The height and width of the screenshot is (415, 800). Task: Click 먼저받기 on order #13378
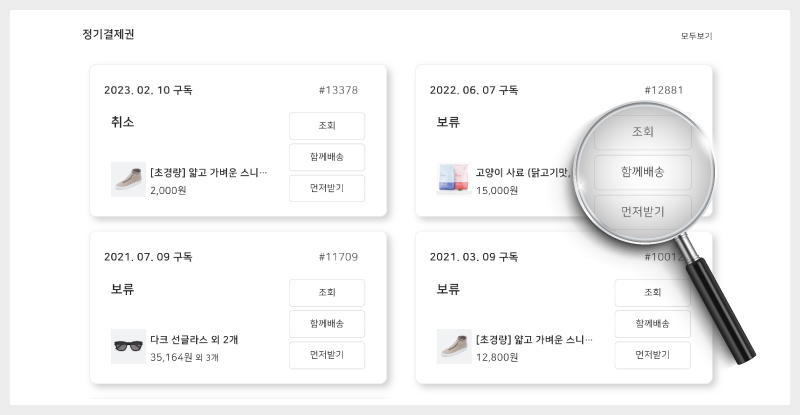(x=327, y=188)
